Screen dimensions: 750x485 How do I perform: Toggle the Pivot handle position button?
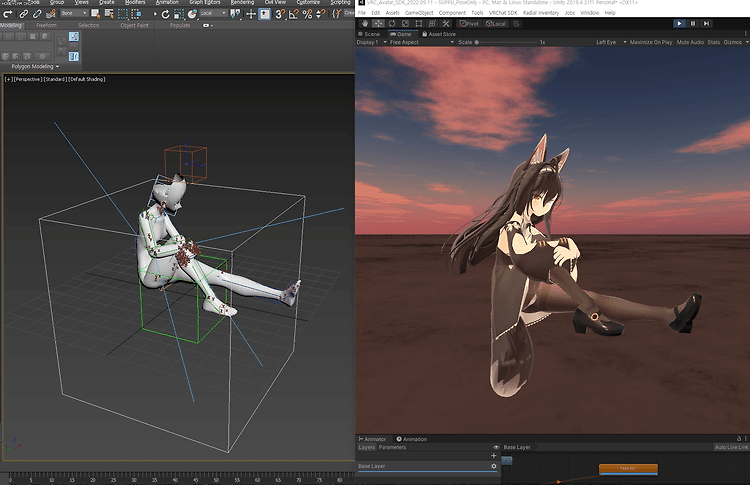click(469, 23)
